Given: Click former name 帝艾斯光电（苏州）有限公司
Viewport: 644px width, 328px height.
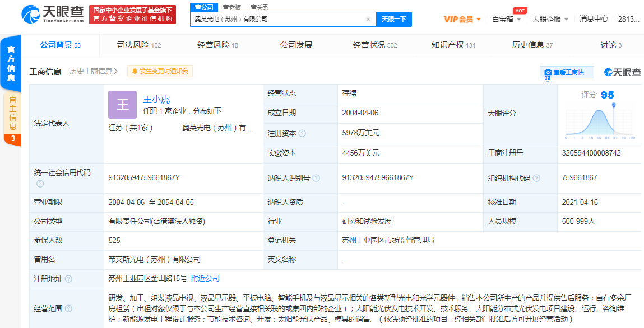Looking at the screenshot, I should click(x=155, y=260).
